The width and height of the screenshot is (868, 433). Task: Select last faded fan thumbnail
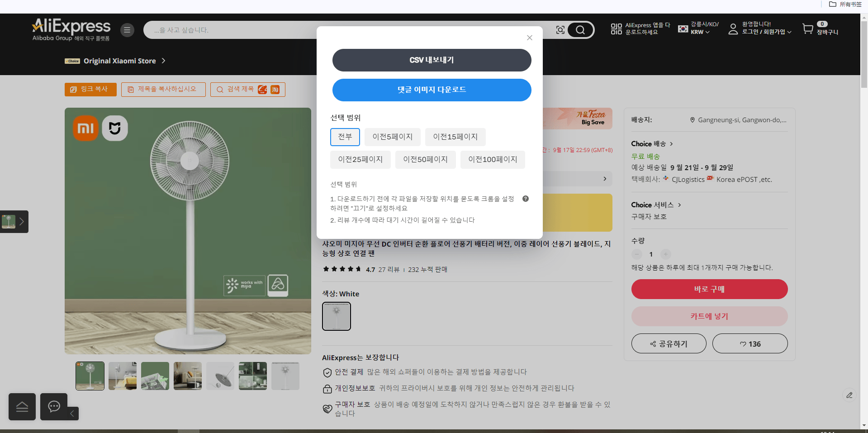[285, 376]
